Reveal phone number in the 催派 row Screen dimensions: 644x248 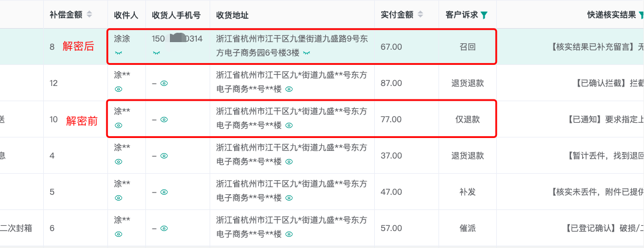164,228
